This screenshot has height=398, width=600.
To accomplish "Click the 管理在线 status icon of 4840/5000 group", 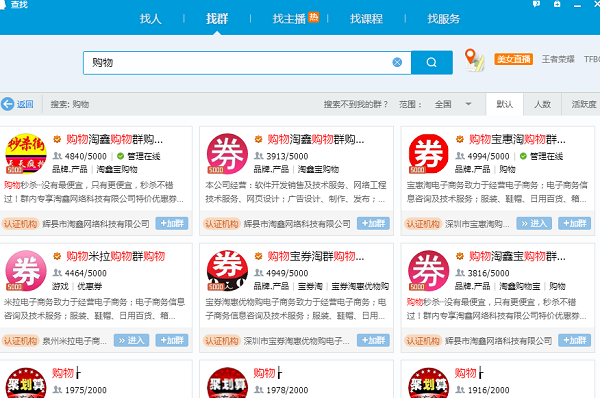I will 120,156.
